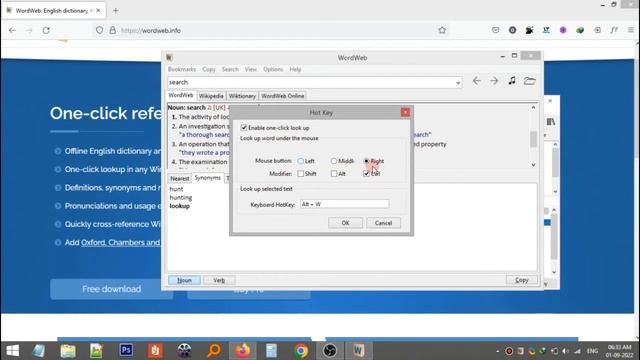Bookmark this page with star icon
This screenshot has width=640, height=360.
[442, 30]
